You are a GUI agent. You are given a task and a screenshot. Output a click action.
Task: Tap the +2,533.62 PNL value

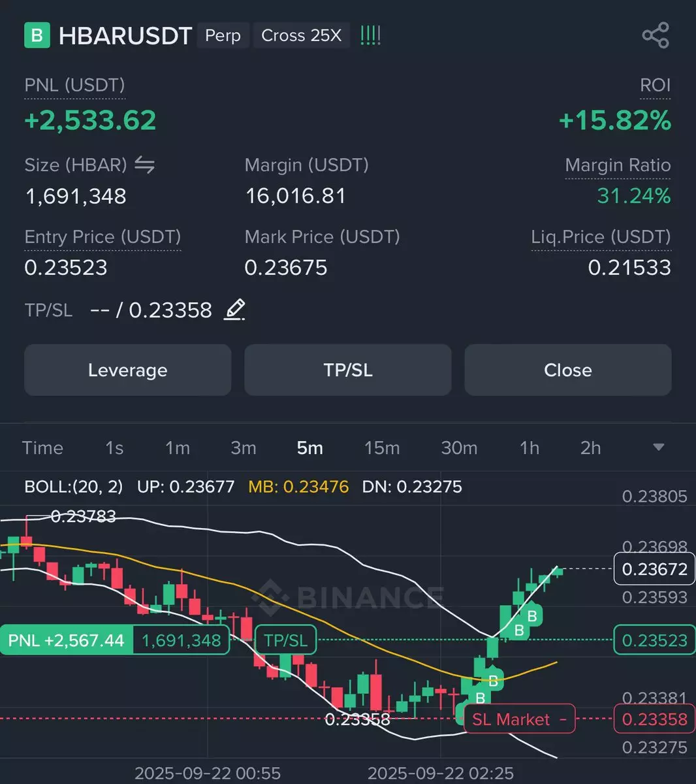coord(90,121)
